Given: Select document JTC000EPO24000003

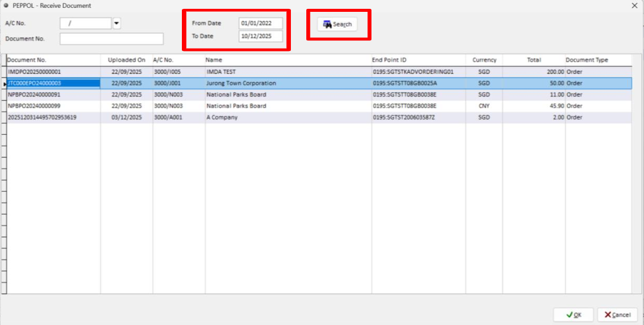Looking at the screenshot, I should tap(53, 83).
